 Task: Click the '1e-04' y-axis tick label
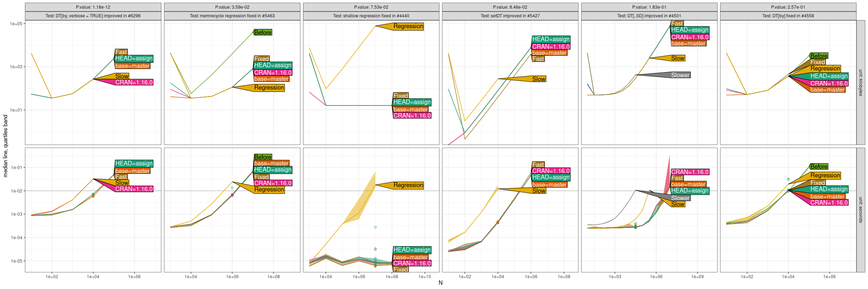coord(16,238)
